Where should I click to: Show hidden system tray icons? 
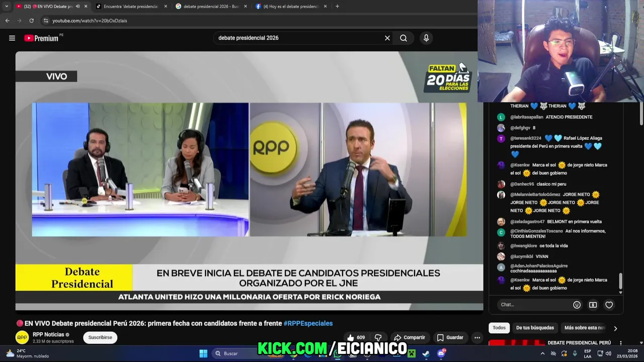(x=542, y=353)
